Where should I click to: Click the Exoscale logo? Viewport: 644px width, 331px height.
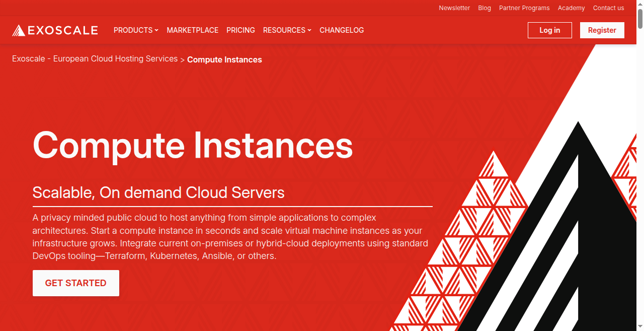tap(55, 30)
